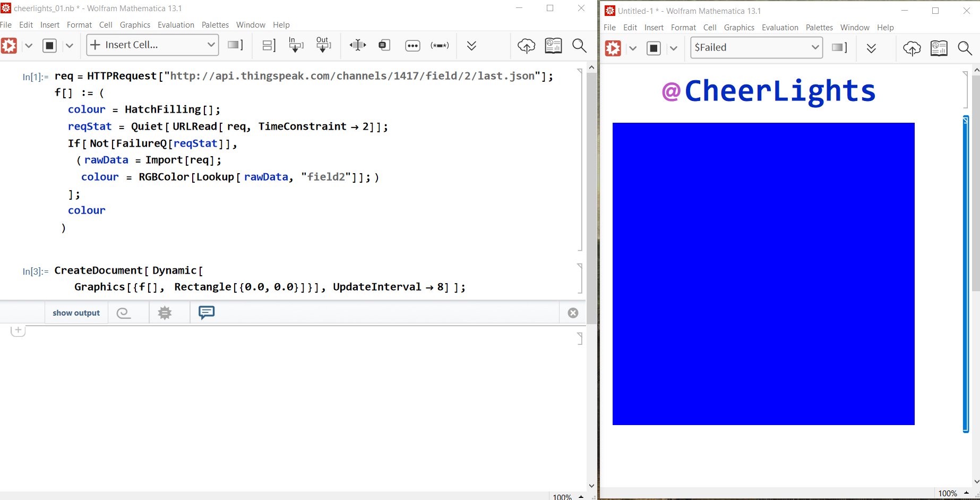Click the text cursor divide-cell icon in toolbar

pyautogui.click(x=357, y=45)
